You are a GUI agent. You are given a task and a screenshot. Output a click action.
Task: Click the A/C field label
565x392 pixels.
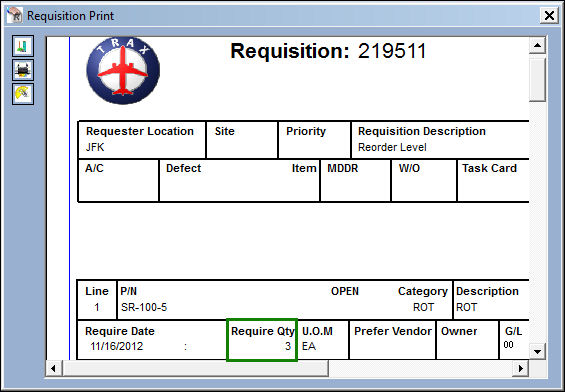coord(94,168)
